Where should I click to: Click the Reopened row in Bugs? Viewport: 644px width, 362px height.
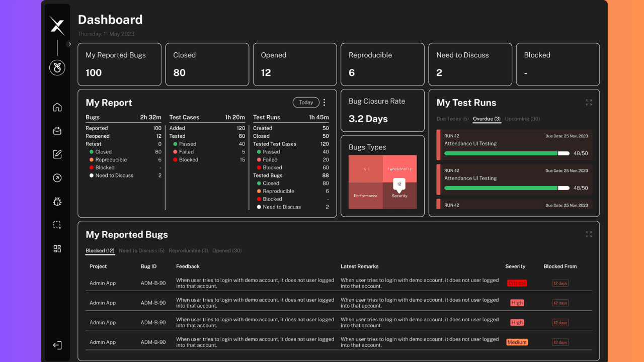tap(124, 136)
